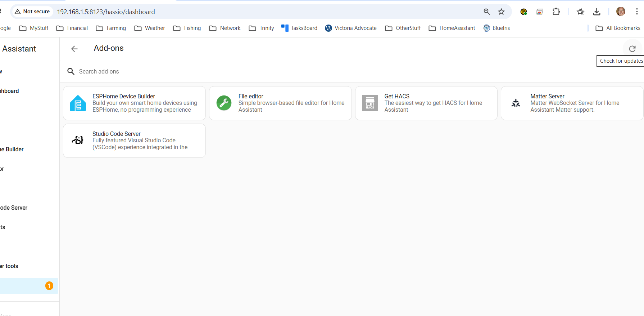Image resolution: width=644 pixels, height=316 pixels.
Task: Open the Get HACS add-on title
Action: coord(397,96)
